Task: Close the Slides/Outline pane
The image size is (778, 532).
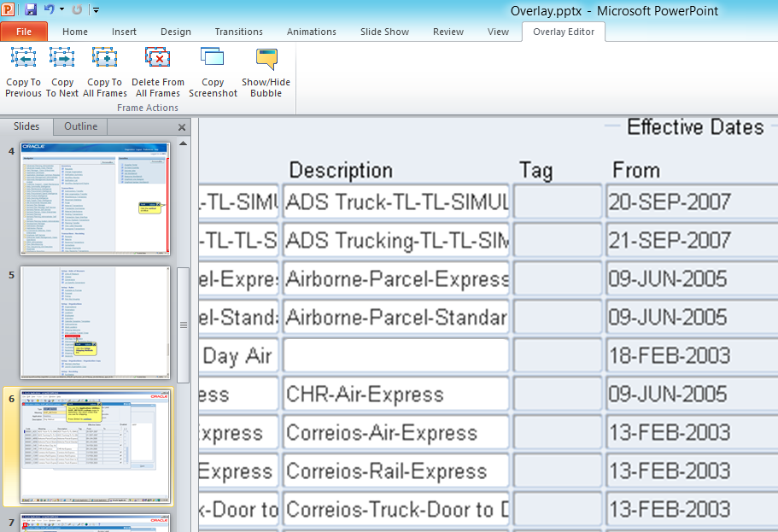Action: pyautogui.click(x=181, y=127)
